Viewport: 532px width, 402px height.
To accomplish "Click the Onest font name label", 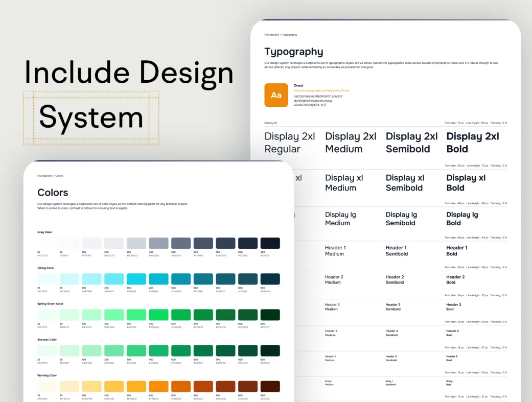I will coord(298,85).
